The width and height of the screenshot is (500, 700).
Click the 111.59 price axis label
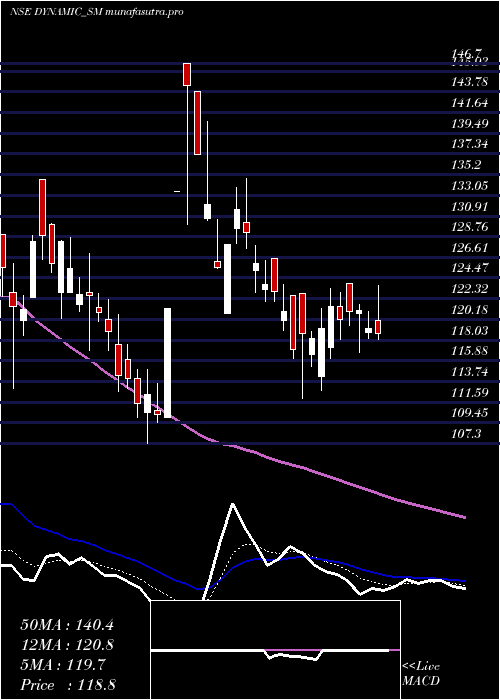coord(470,392)
